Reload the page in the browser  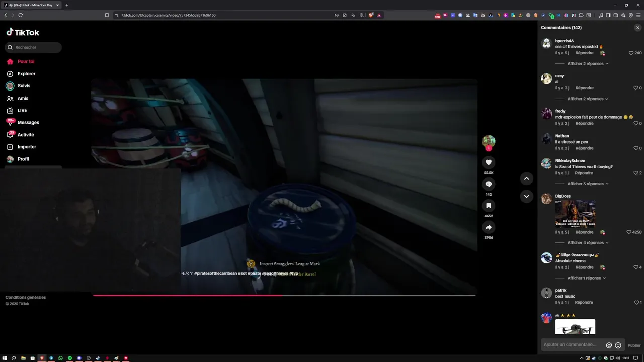[21, 15]
